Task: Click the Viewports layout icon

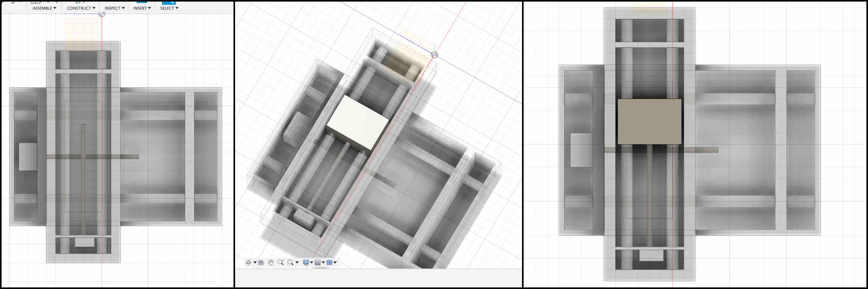Action: [x=329, y=262]
